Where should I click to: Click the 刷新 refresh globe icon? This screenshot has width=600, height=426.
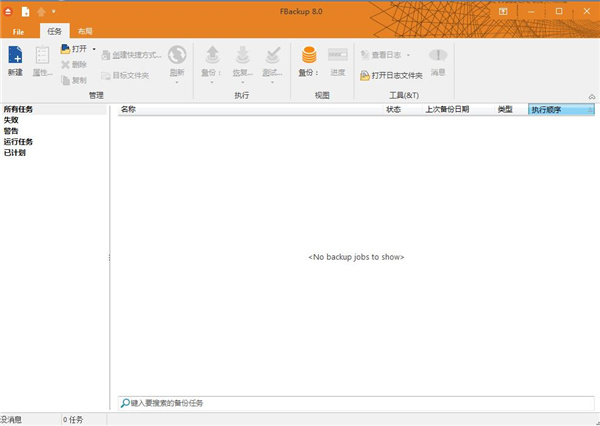(177, 55)
